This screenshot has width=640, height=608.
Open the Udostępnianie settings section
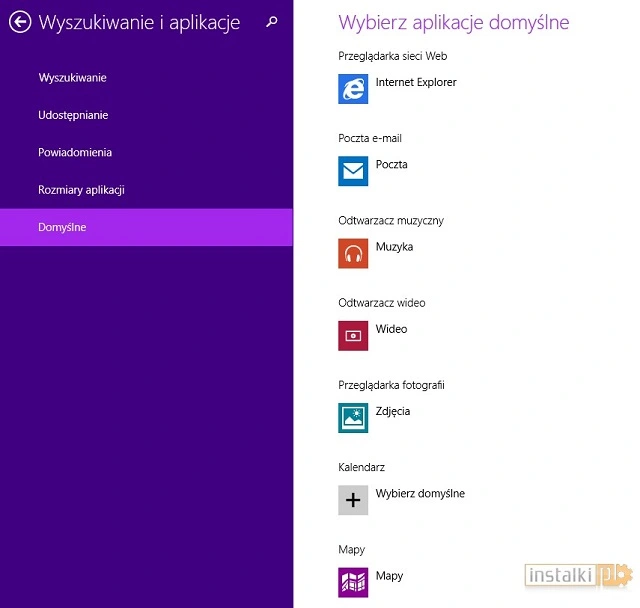tap(146, 115)
